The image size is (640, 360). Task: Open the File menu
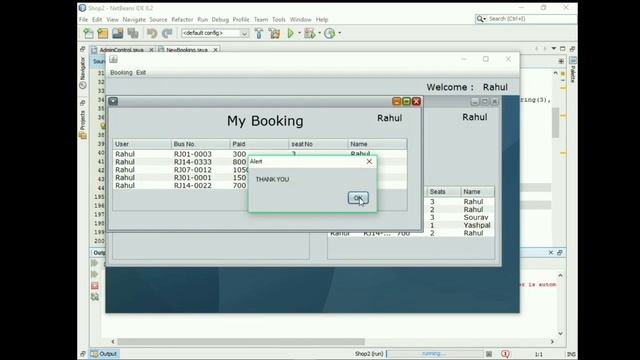tap(83, 20)
